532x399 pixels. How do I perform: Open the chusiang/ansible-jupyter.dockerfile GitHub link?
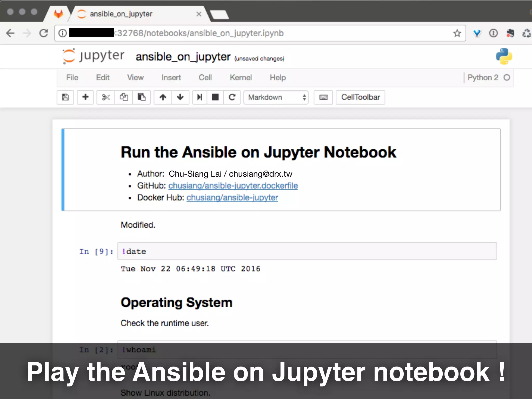pos(233,186)
